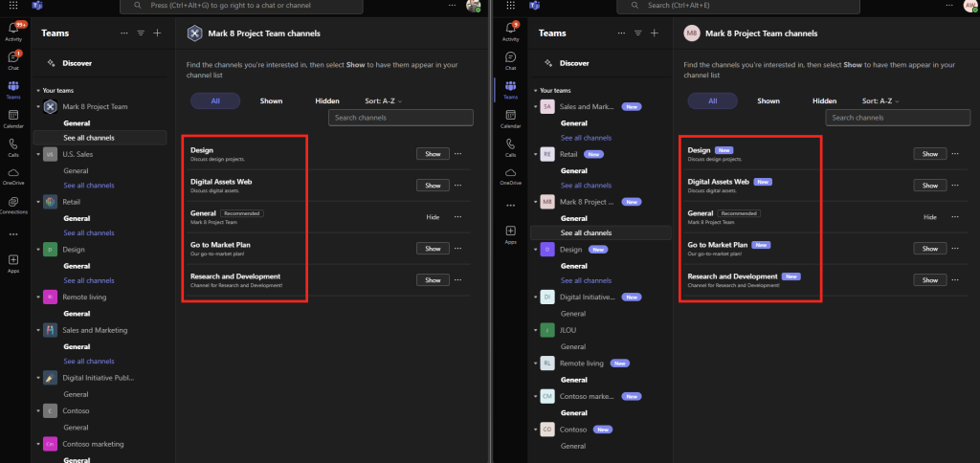Click the plus icon in left Teams panel header
Viewport: 980px width, 463px height.
(x=158, y=33)
